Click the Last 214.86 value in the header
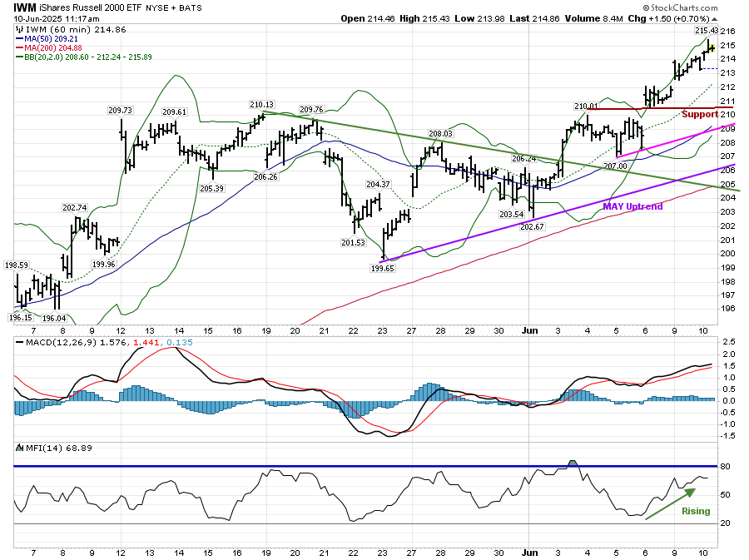 pos(534,18)
